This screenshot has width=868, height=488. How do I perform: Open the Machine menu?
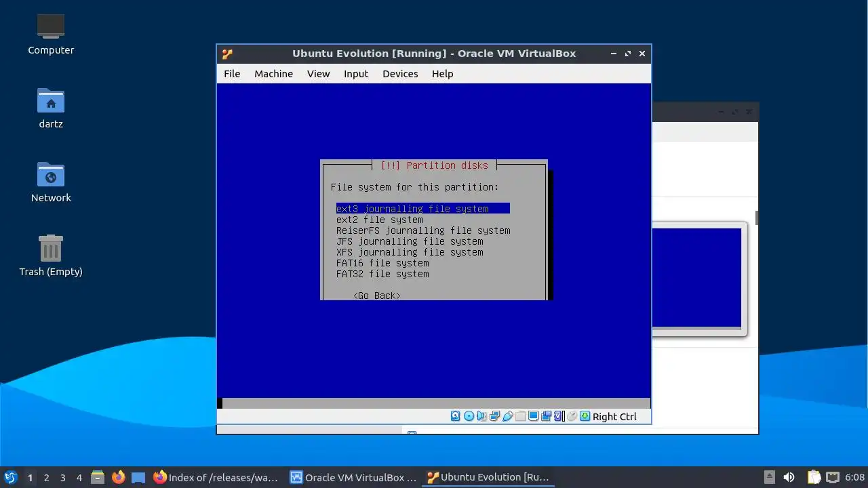point(273,74)
